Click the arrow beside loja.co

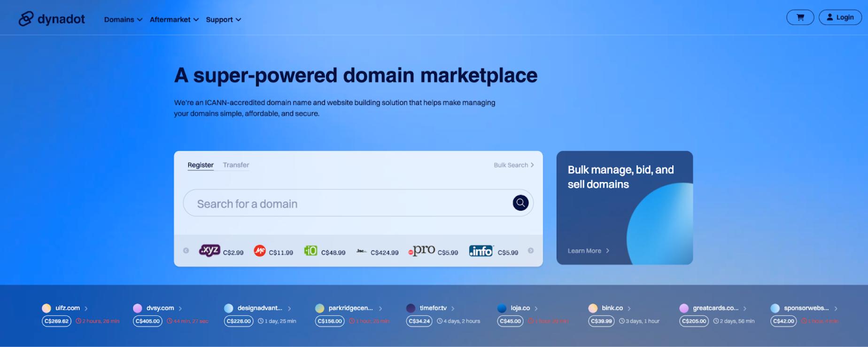click(536, 308)
